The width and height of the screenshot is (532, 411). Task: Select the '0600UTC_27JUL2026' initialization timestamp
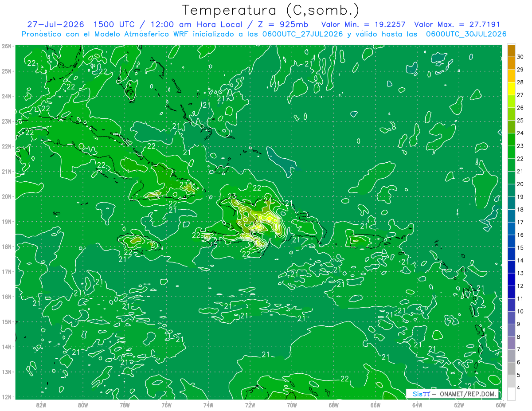[x=303, y=34]
